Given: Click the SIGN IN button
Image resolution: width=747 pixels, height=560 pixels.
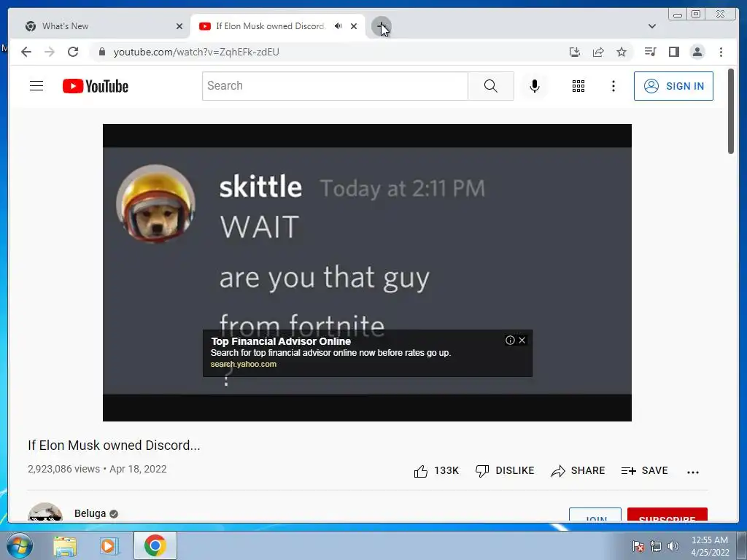Looking at the screenshot, I should (x=673, y=86).
